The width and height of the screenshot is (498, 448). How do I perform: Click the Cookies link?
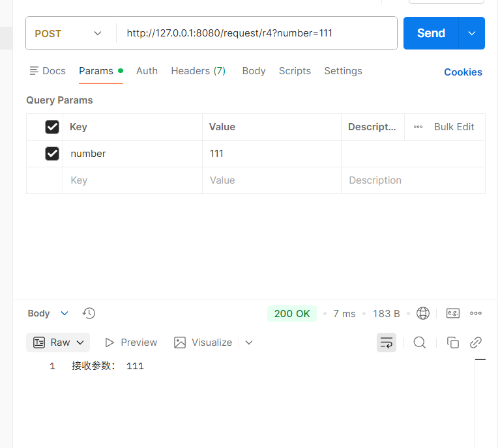(463, 72)
